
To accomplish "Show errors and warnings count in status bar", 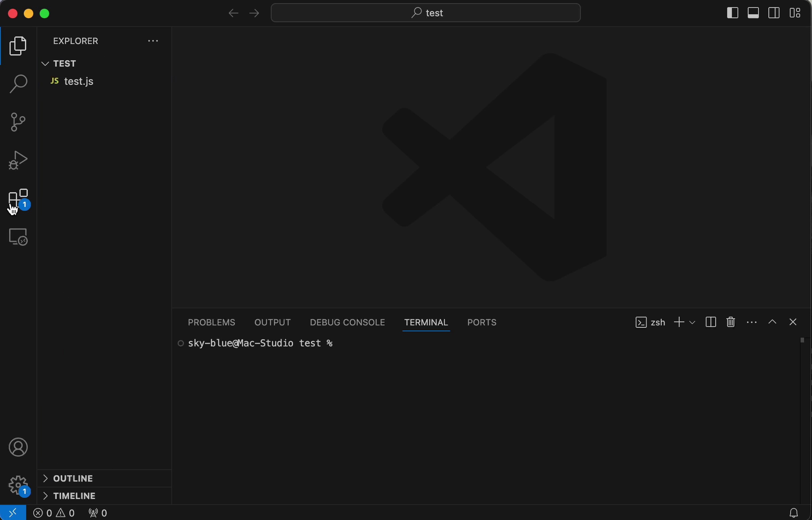I will (54, 513).
